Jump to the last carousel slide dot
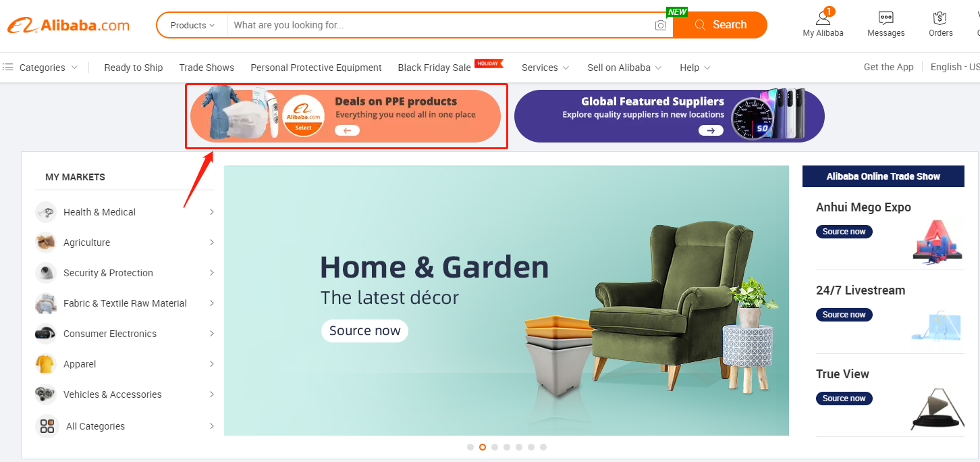980x462 pixels. 543,447
